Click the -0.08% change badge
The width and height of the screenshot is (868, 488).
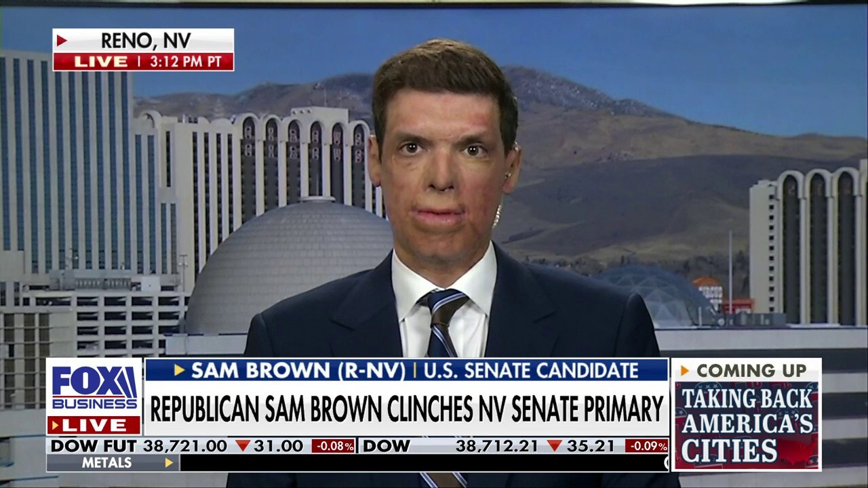pos(334,446)
